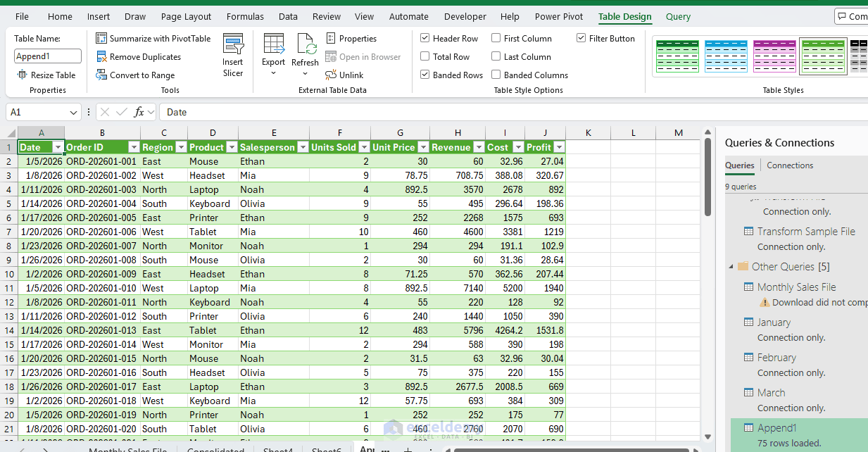
Task: Open the Date column filter dropdown
Action: point(58,148)
